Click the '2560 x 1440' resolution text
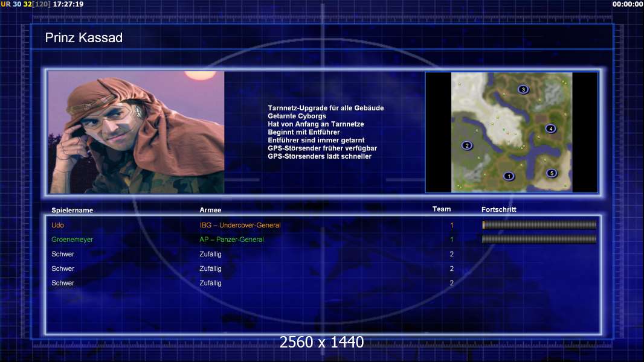644x362 pixels. (x=321, y=342)
